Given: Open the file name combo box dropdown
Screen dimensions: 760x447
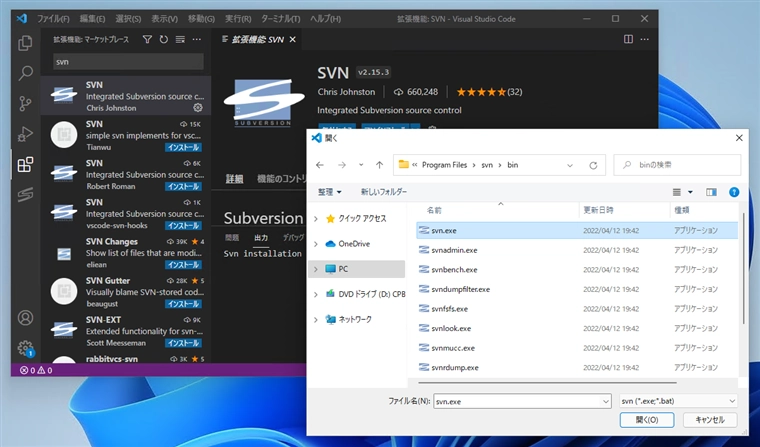Looking at the screenshot, I should 605,401.
